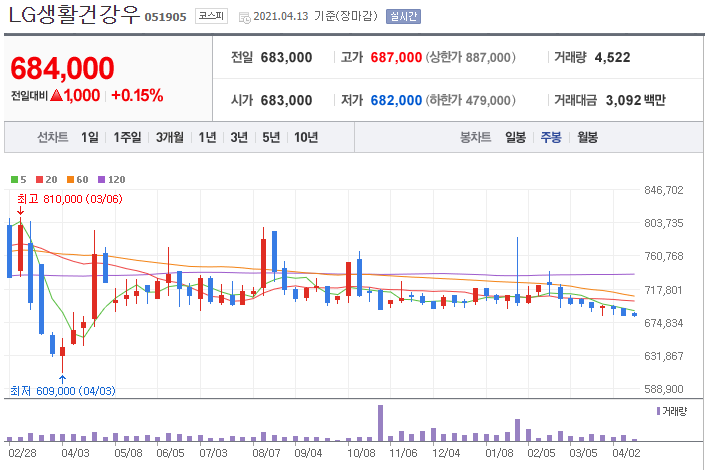This screenshot has height=470, width=705.
Task: Show the 3년 line chart
Action: tap(239, 137)
